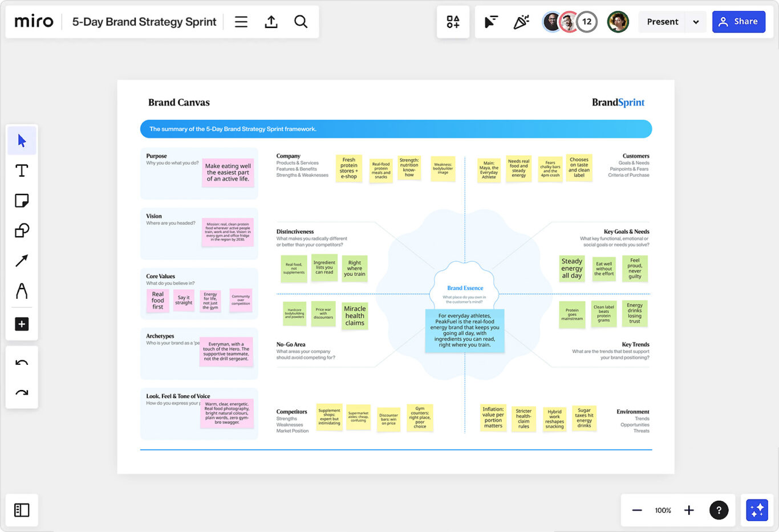Click the miro logo
The height and width of the screenshot is (532, 779).
34,22
